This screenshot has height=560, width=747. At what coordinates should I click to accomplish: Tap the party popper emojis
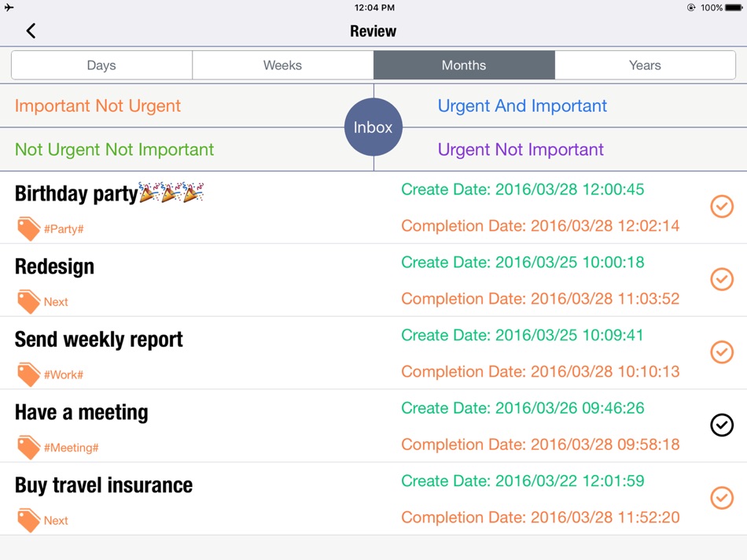(x=171, y=192)
